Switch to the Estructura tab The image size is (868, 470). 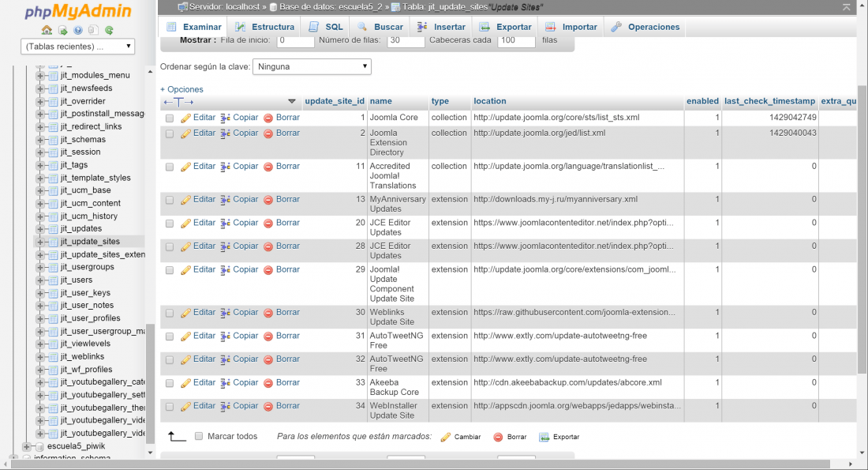pyautogui.click(x=264, y=27)
